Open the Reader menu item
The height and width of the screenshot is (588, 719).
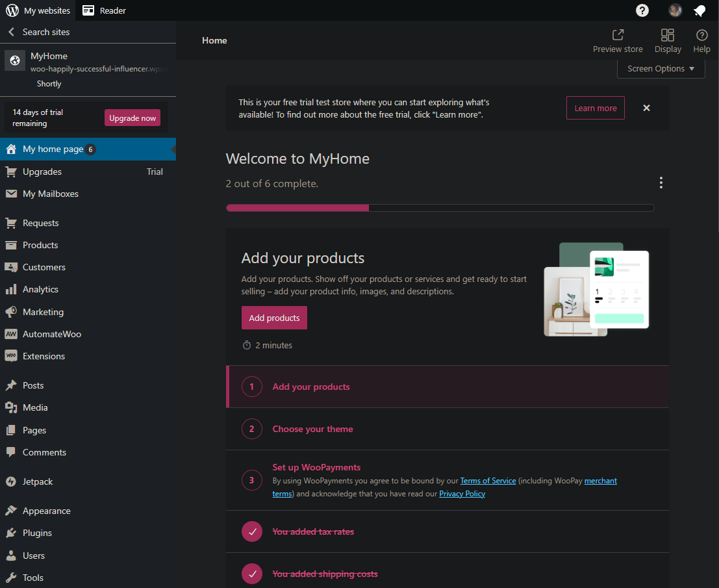tap(104, 10)
